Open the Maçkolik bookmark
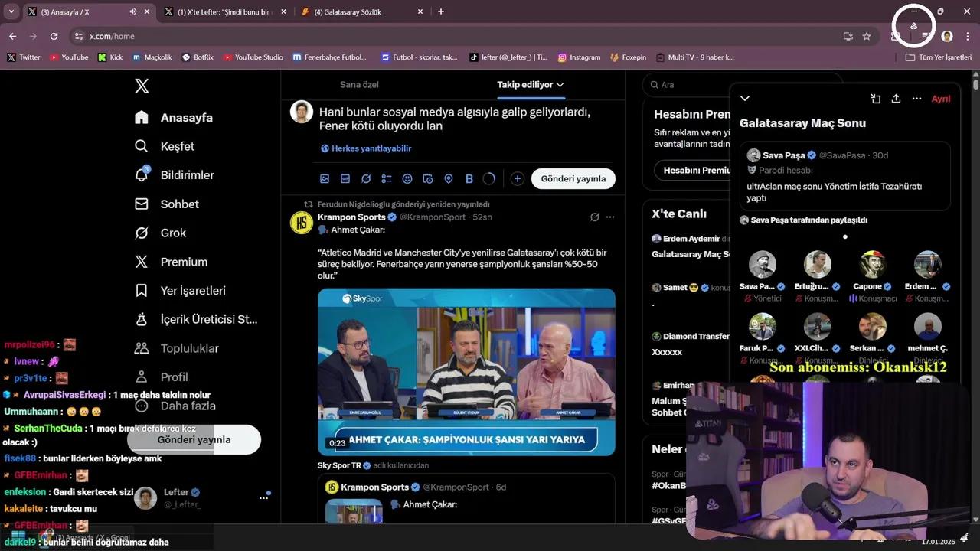 (152, 57)
